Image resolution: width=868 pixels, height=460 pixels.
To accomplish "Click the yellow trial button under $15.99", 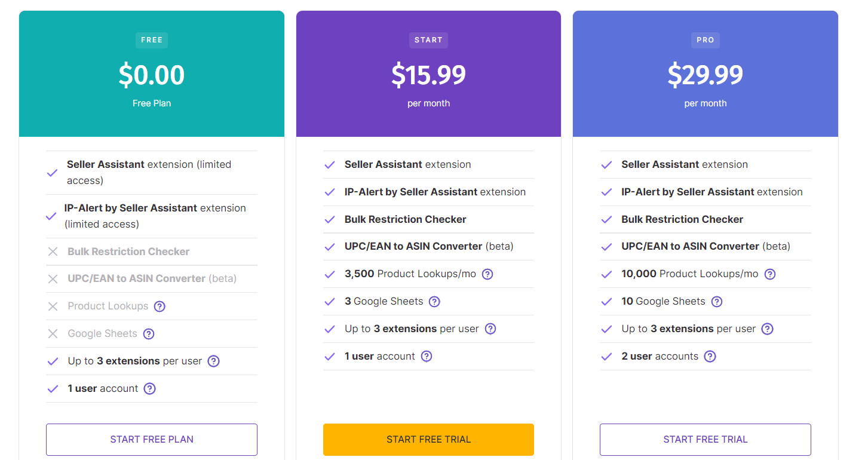I will pos(428,439).
